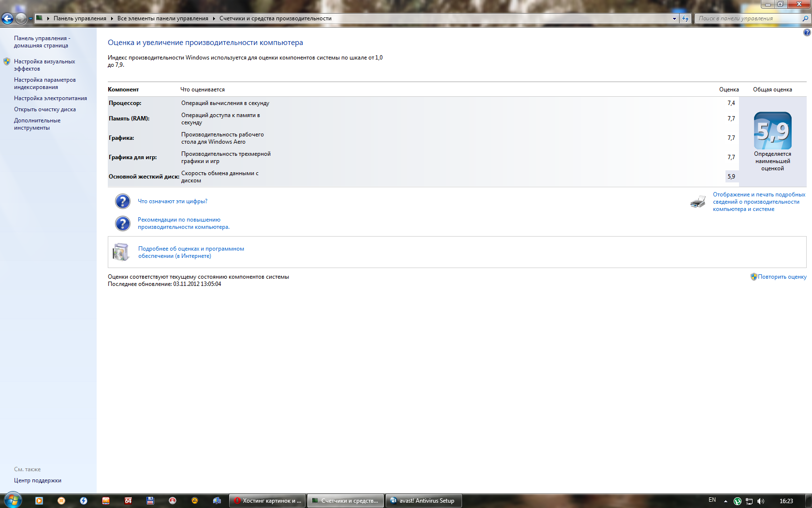The width and height of the screenshot is (812, 508).
Task: Open the uTorrent tray icon
Action: click(x=737, y=501)
